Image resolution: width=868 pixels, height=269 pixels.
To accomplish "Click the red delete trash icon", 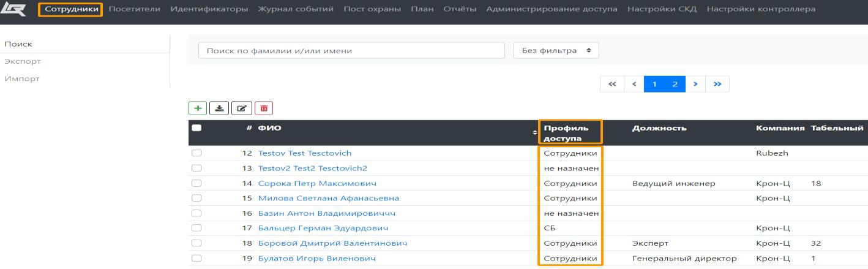I will 264,108.
